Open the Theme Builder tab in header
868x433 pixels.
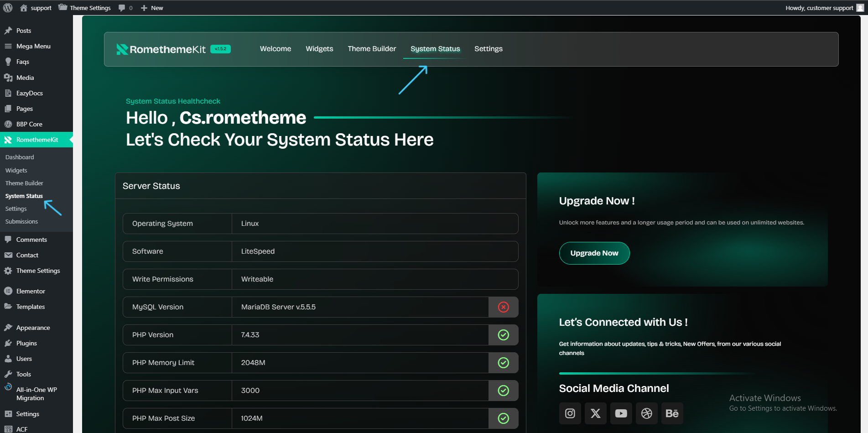pos(372,49)
